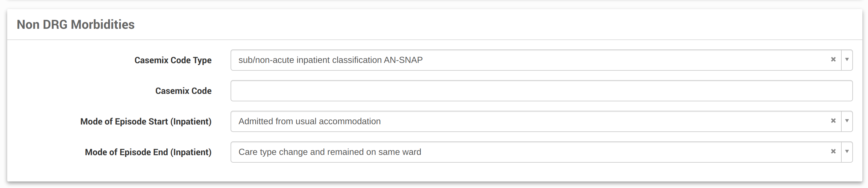Click the Casemix Code Type label
Viewport: 868px width, 188px height.
coord(173,60)
